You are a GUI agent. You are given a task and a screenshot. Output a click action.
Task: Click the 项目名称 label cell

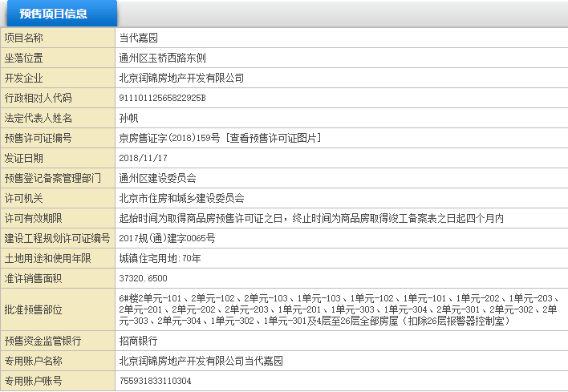coord(58,38)
